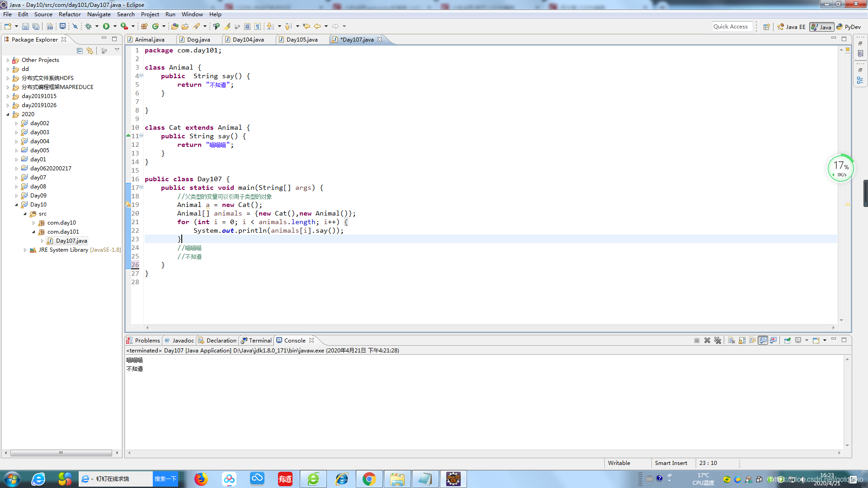Click Package Explorer horizontal scrollbar thumb
868x488 pixels.
tap(61, 453)
